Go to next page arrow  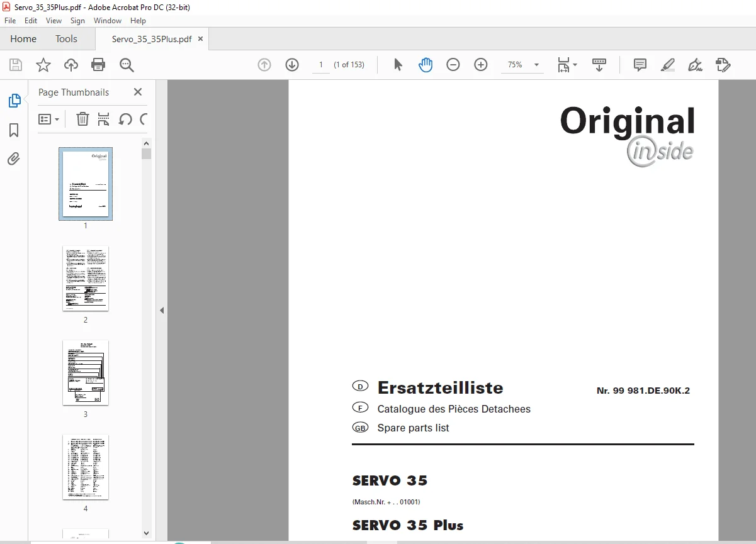pyautogui.click(x=292, y=65)
